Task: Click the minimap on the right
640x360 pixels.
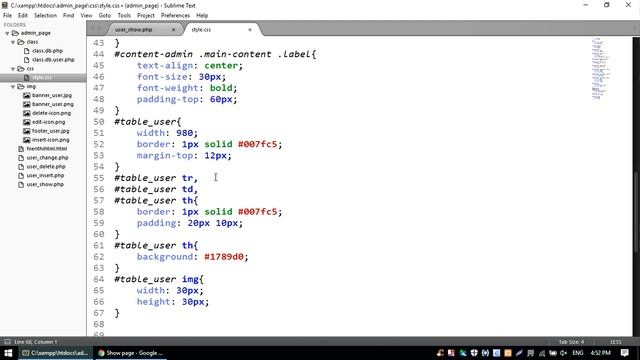Action: (x=601, y=68)
